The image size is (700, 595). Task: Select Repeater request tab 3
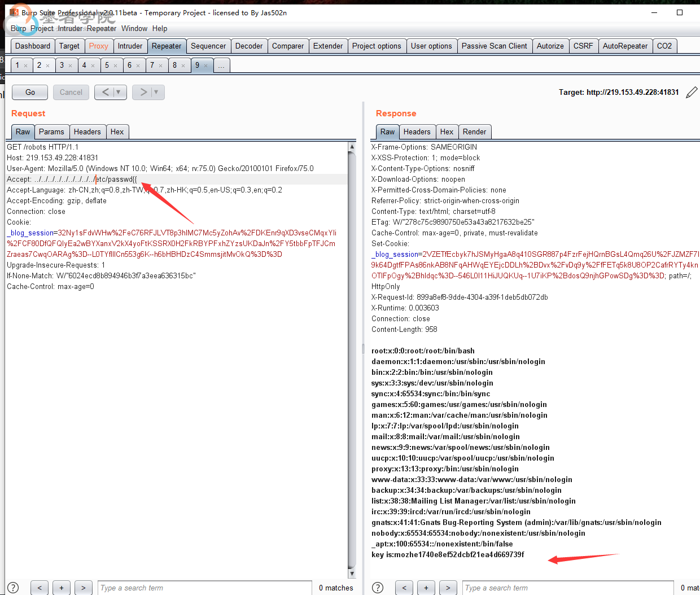click(x=62, y=65)
